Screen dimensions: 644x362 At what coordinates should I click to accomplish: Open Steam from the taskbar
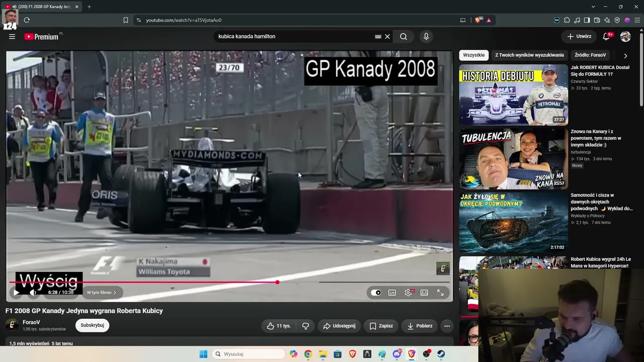(x=441, y=354)
